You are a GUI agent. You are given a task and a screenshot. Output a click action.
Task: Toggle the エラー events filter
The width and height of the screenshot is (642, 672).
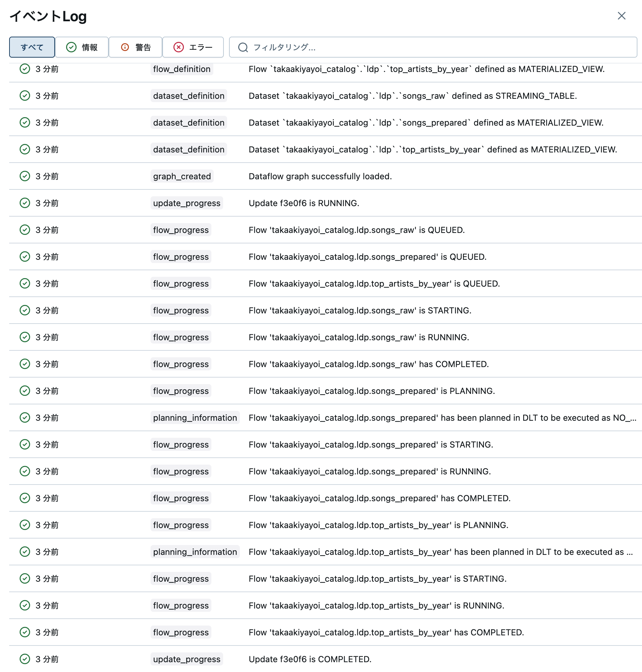coord(193,47)
